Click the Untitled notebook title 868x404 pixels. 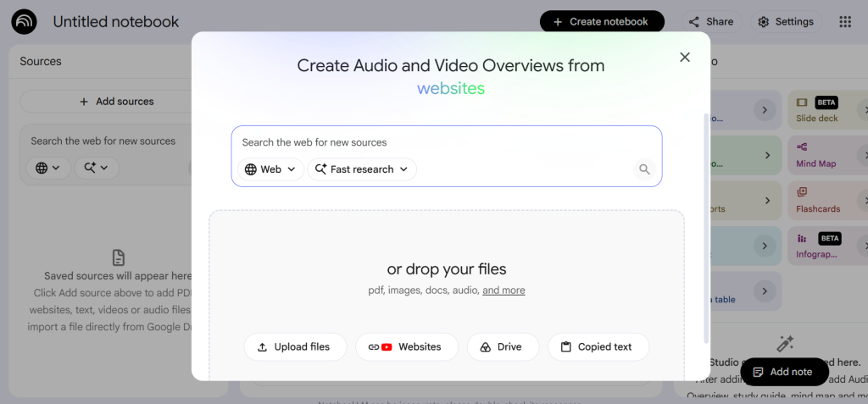pyautogui.click(x=116, y=21)
